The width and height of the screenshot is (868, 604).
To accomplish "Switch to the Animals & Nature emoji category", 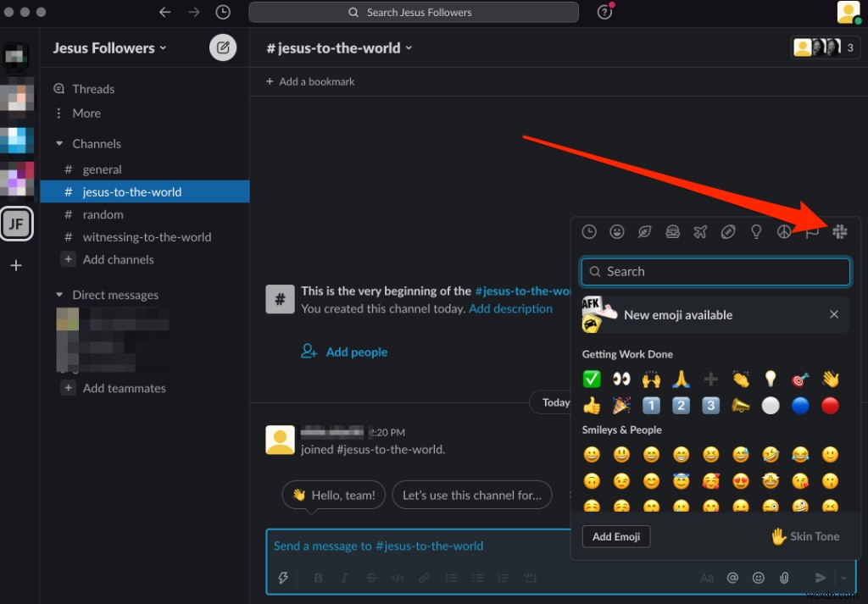I will coord(645,231).
